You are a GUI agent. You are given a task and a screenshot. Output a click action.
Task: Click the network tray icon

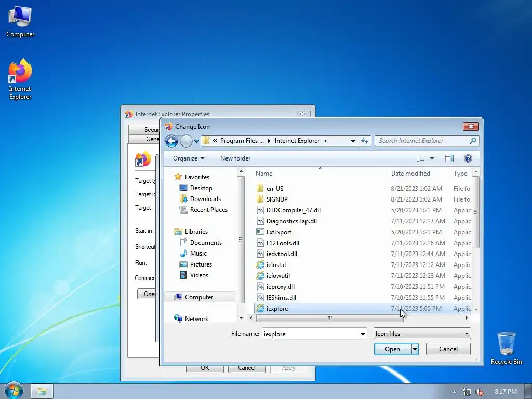coord(467,392)
